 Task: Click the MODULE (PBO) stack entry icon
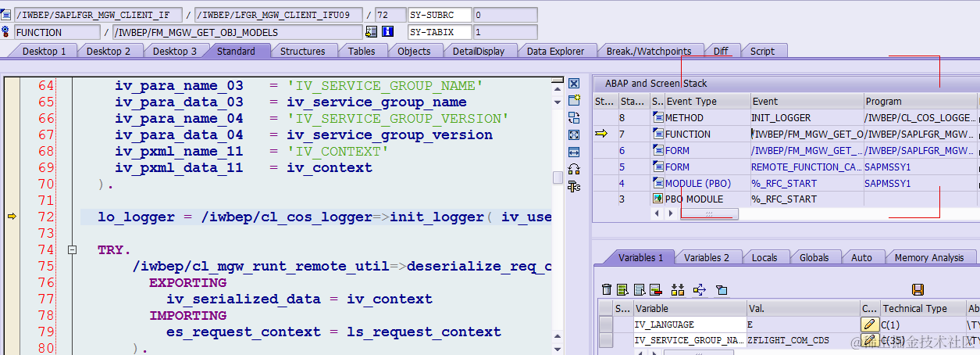point(658,182)
